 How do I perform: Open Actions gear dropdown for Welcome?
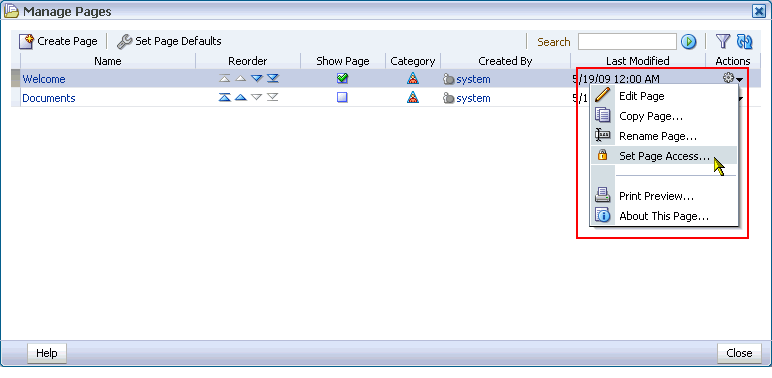(x=733, y=78)
